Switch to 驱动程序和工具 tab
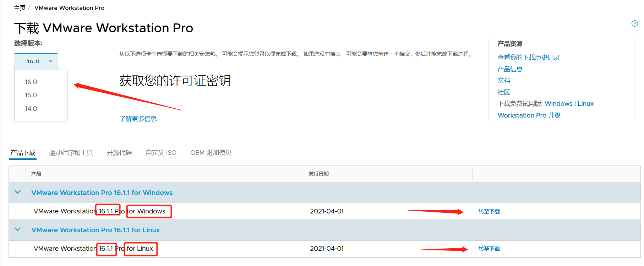 coord(71,153)
